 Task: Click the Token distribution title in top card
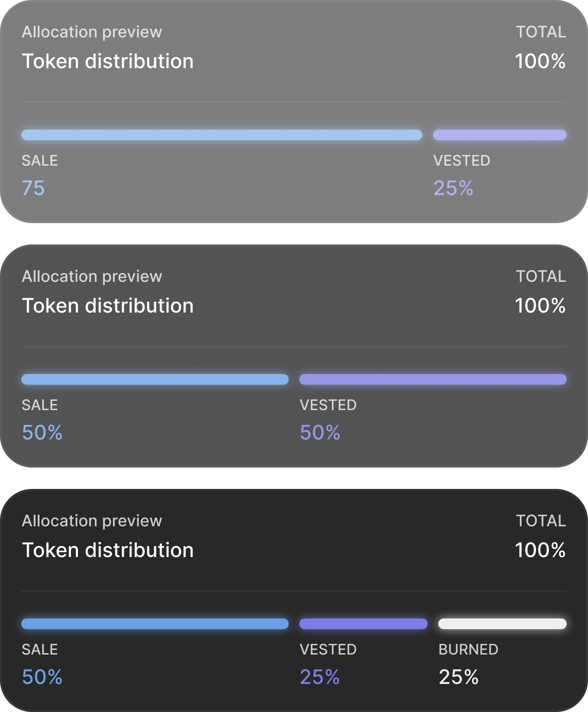coord(108,61)
